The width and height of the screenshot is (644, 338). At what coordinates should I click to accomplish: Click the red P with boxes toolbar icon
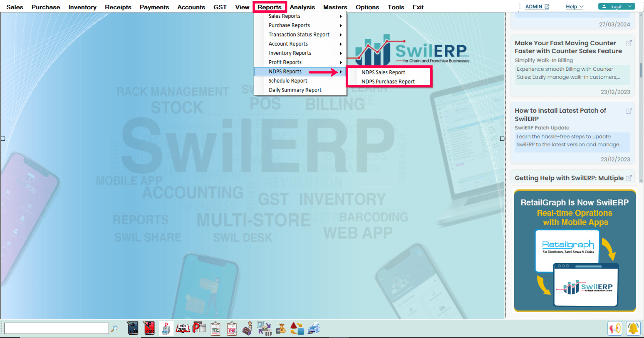pos(199,328)
